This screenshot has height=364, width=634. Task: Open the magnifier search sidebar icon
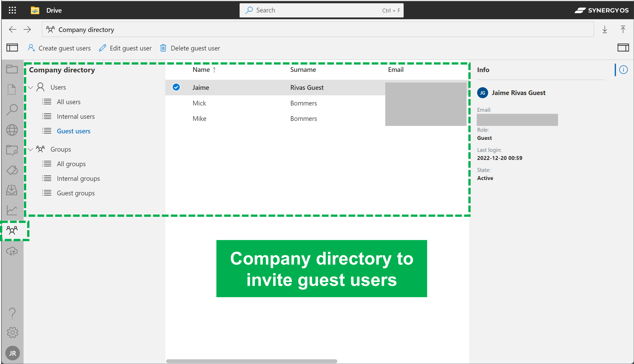[12, 109]
